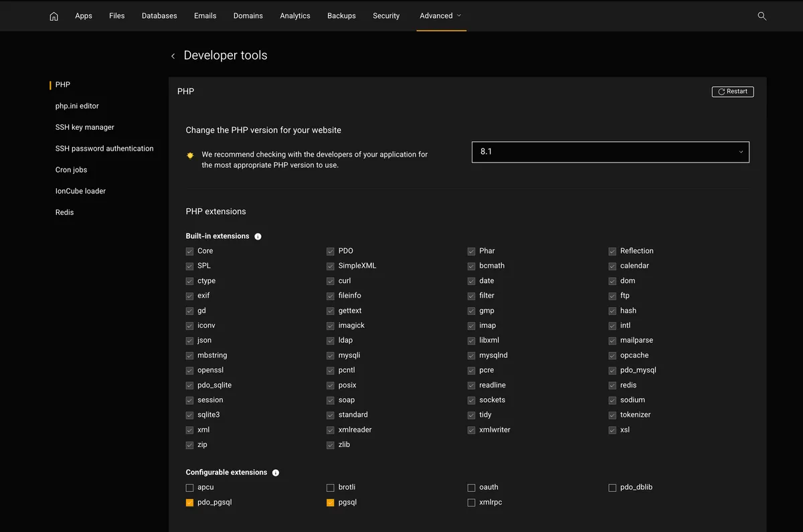Enable the xmlrpc extension checkbox
Image resolution: width=803 pixels, height=532 pixels.
tap(472, 503)
